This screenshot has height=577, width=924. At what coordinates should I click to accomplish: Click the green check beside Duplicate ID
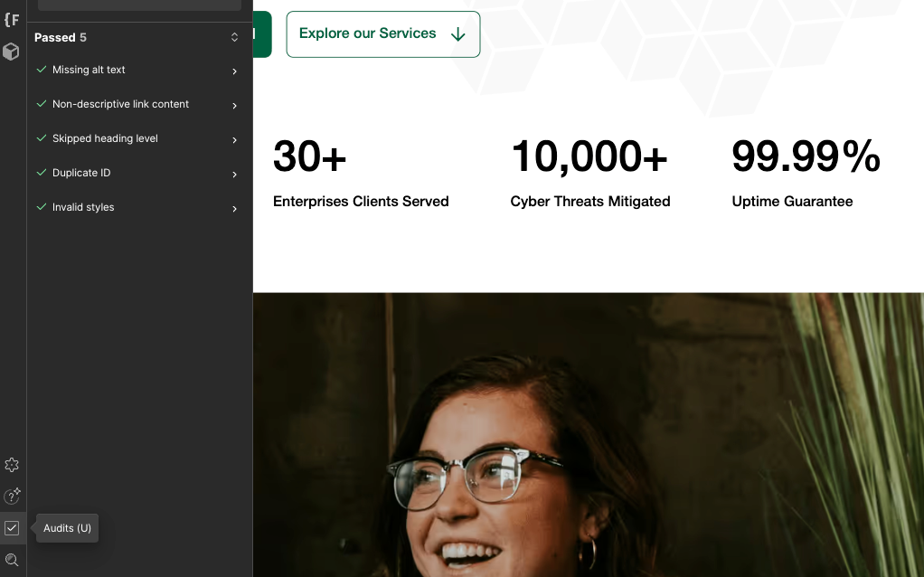click(x=42, y=173)
